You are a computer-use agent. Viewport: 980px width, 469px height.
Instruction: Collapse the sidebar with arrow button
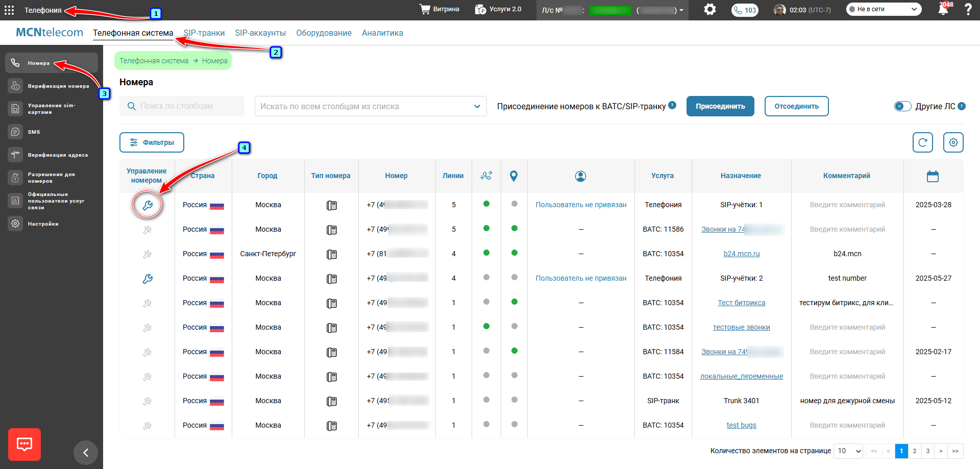coord(86,453)
